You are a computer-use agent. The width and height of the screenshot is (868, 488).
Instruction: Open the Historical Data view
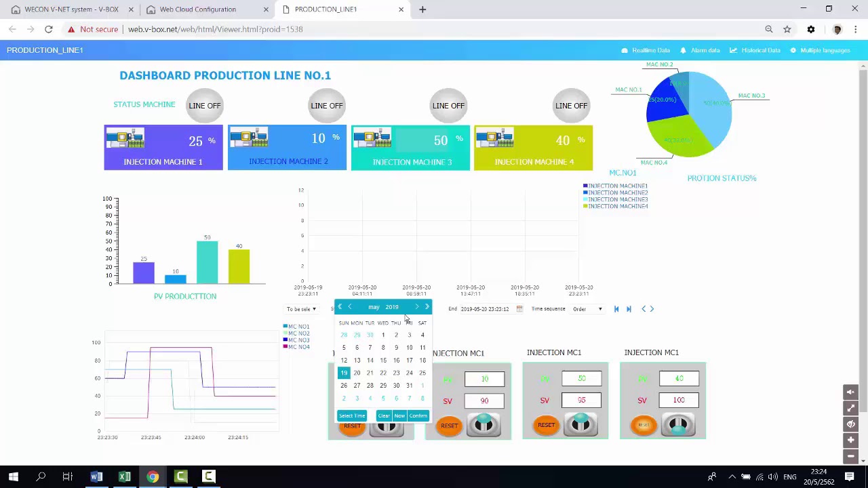[755, 50]
